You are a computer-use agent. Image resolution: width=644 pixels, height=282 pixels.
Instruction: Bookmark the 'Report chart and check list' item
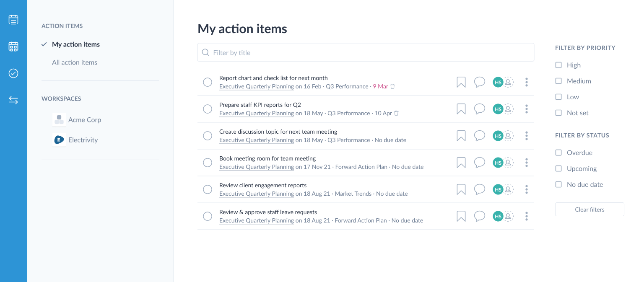click(461, 82)
